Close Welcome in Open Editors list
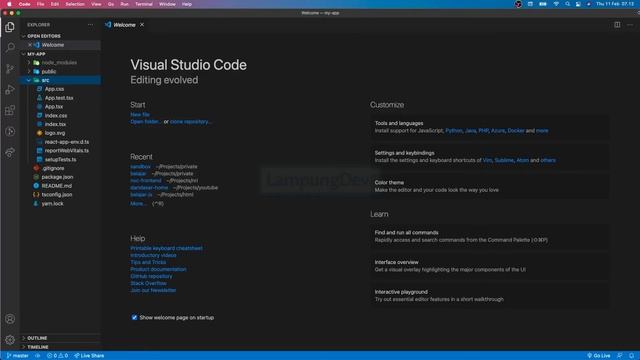 point(30,45)
